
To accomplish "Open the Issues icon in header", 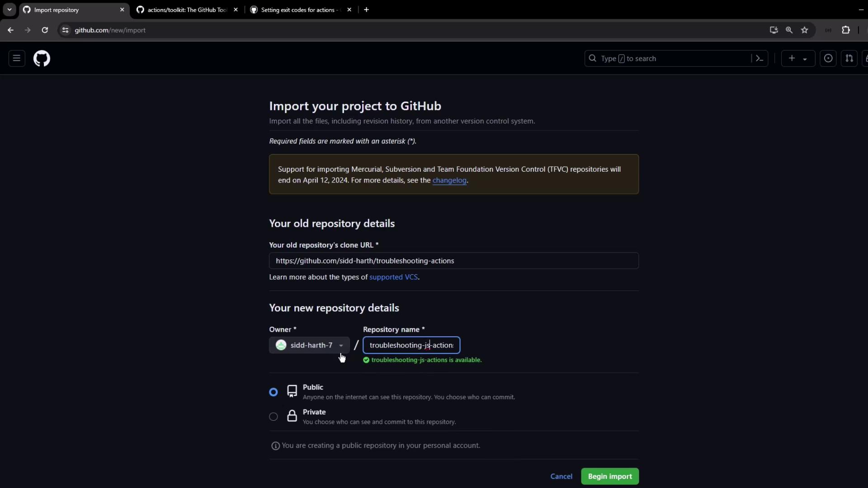I will point(828,58).
